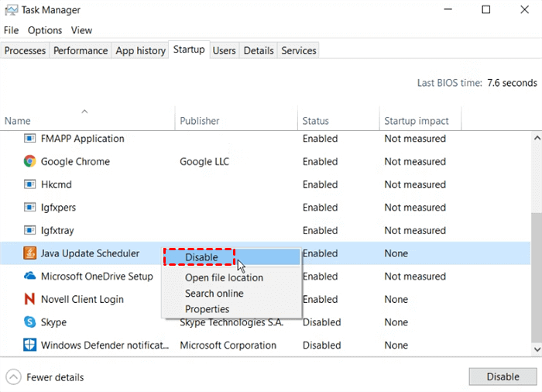The height and width of the screenshot is (392, 542).
Task: Select the Java Update Scheduler icon
Action: 29,253
